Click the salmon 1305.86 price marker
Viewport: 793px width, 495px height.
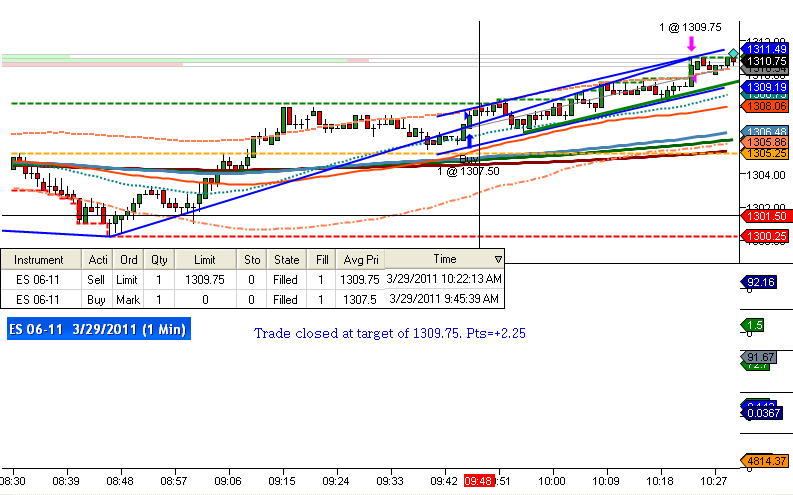pos(765,143)
